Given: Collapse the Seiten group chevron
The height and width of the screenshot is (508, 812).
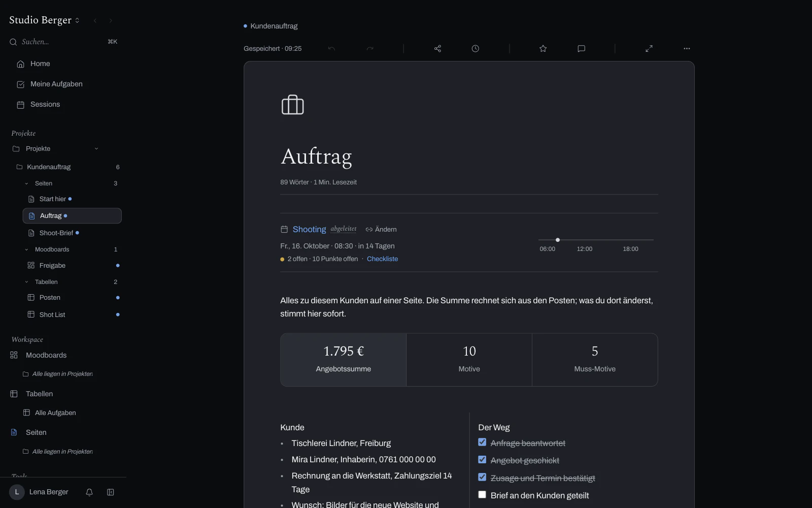Looking at the screenshot, I should click(x=26, y=183).
